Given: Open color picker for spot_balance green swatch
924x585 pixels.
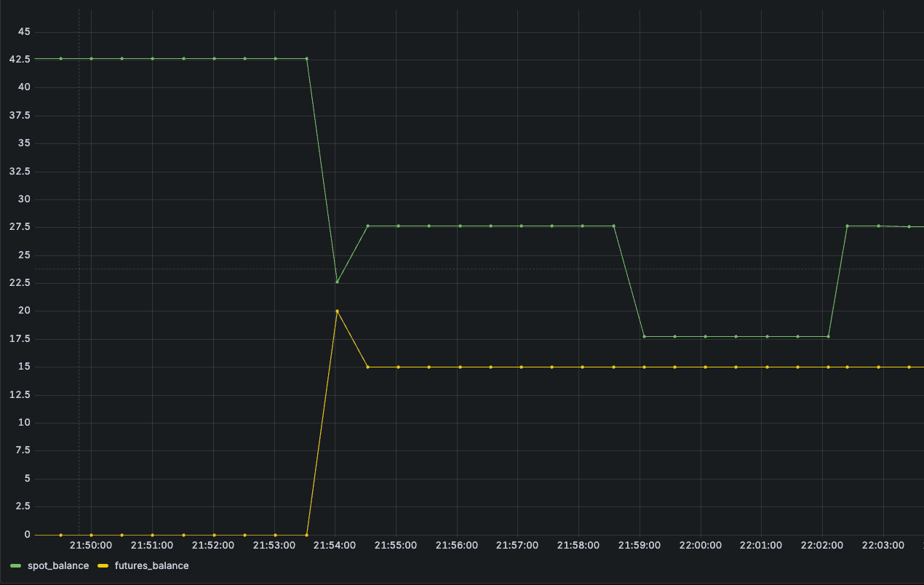Looking at the screenshot, I should [x=16, y=565].
